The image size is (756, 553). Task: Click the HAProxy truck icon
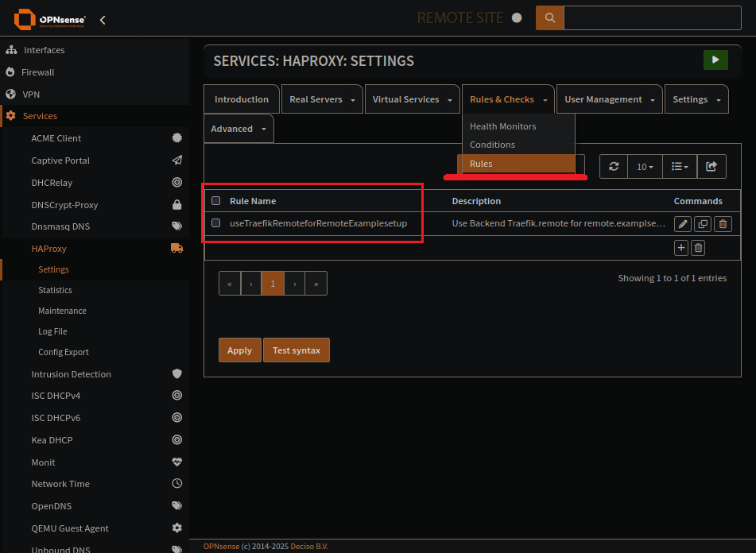click(x=177, y=249)
